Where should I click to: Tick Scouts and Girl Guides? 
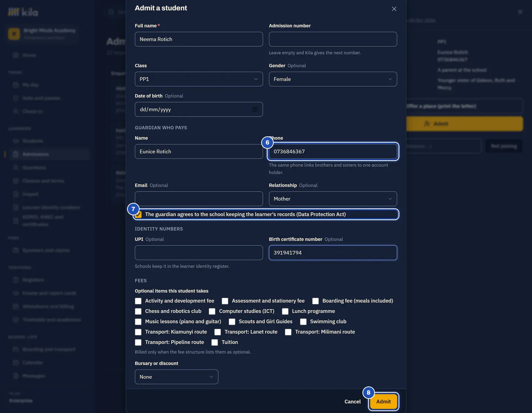232,322
